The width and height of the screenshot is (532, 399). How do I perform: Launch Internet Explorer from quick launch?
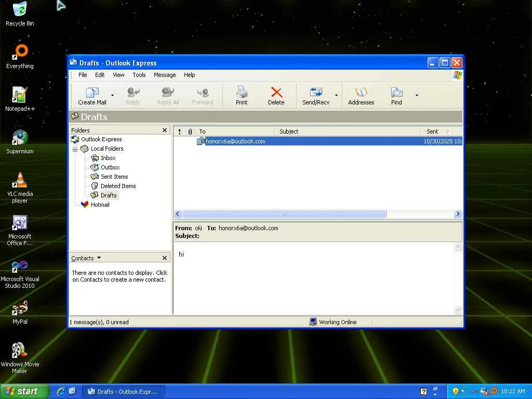(61, 391)
